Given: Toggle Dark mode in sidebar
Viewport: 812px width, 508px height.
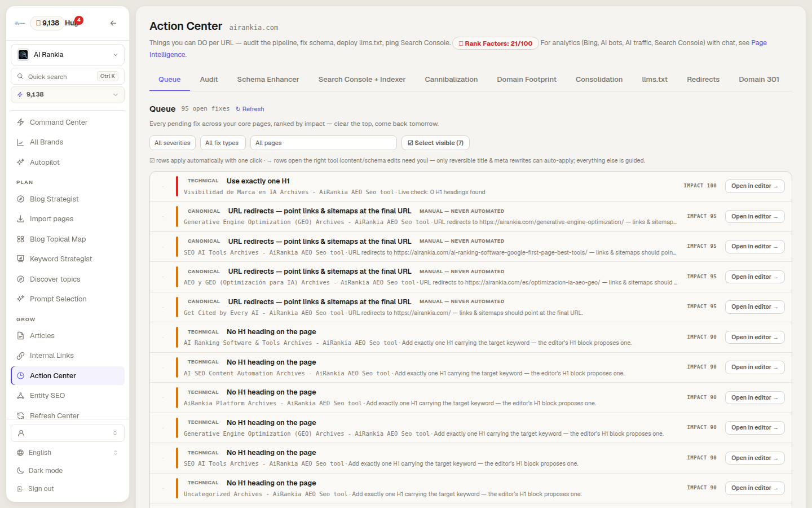Looking at the screenshot, I should [x=68, y=471].
